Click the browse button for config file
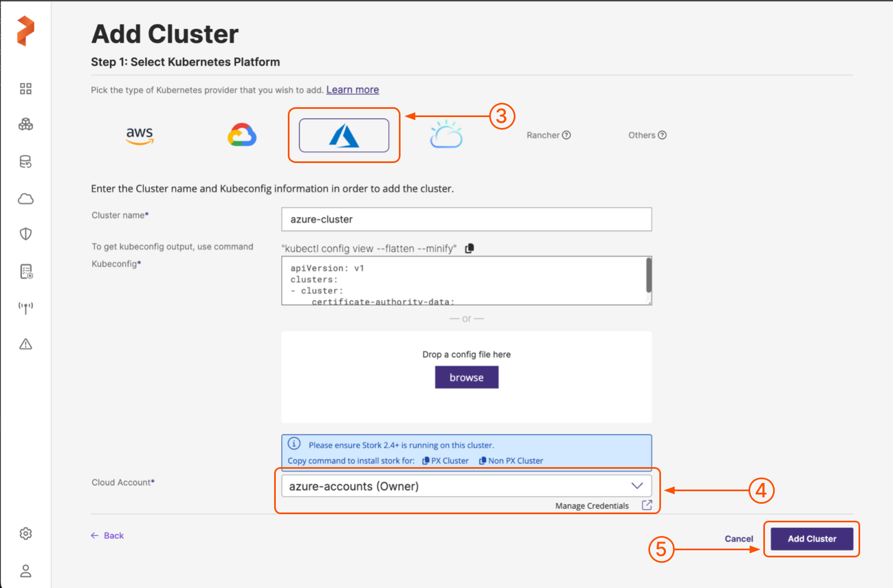The image size is (893, 588). (466, 377)
